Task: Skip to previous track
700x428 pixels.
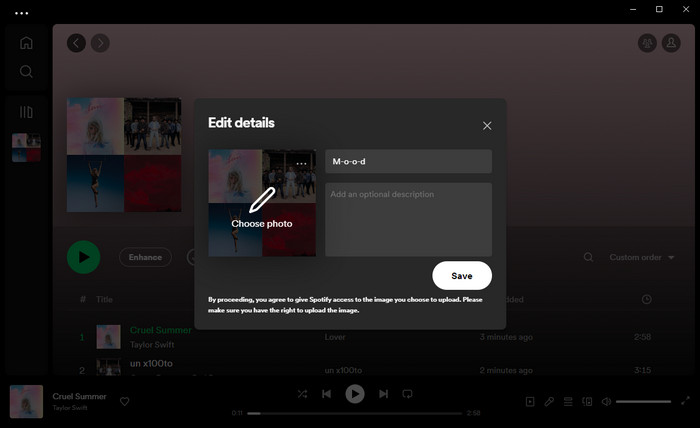Action: tap(327, 394)
